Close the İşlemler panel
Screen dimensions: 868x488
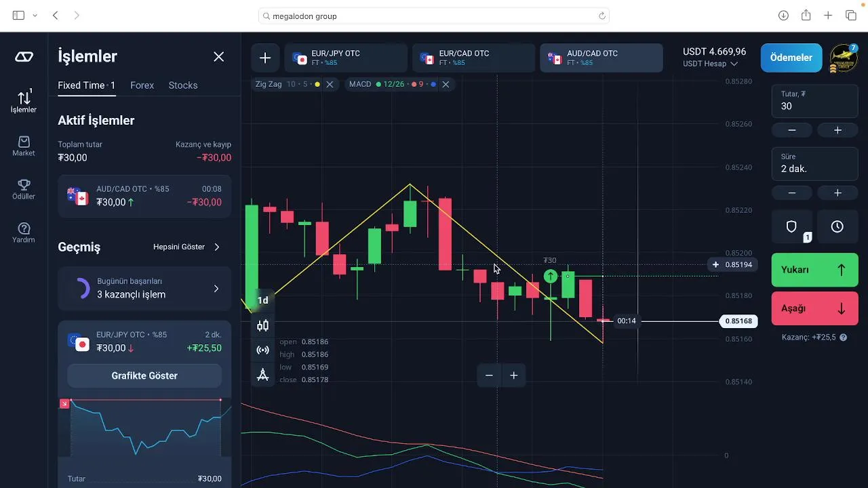218,57
